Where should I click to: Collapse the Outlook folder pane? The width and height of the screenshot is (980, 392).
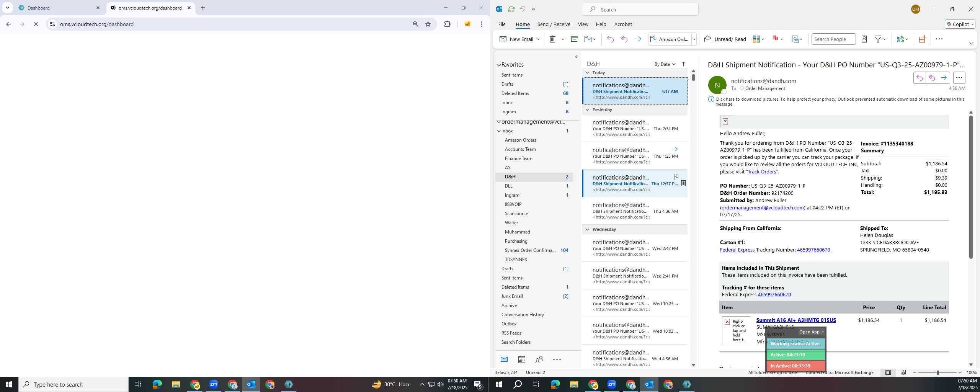[576, 57]
